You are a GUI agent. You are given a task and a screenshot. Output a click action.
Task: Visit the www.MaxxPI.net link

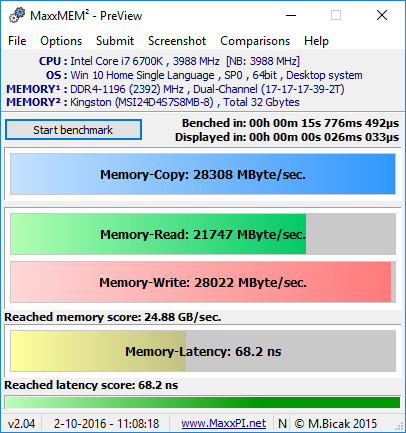pos(224,424)
